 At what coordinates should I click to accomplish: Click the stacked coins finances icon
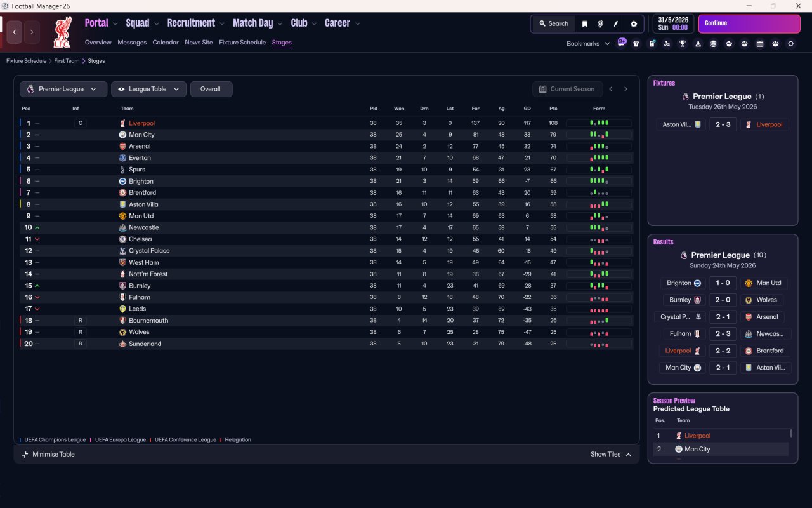(713, 44)
